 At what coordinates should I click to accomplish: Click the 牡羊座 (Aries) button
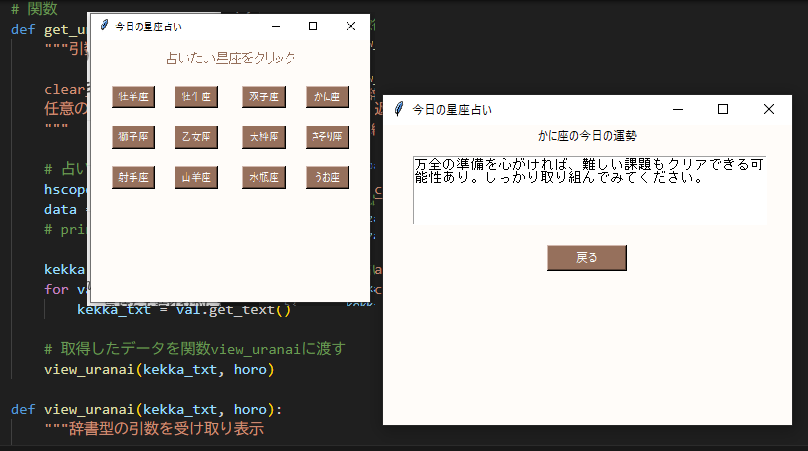coord(134,97)
